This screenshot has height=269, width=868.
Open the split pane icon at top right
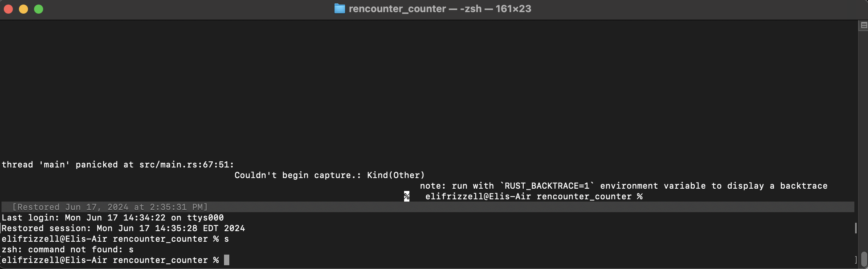[x=864, y=25]
